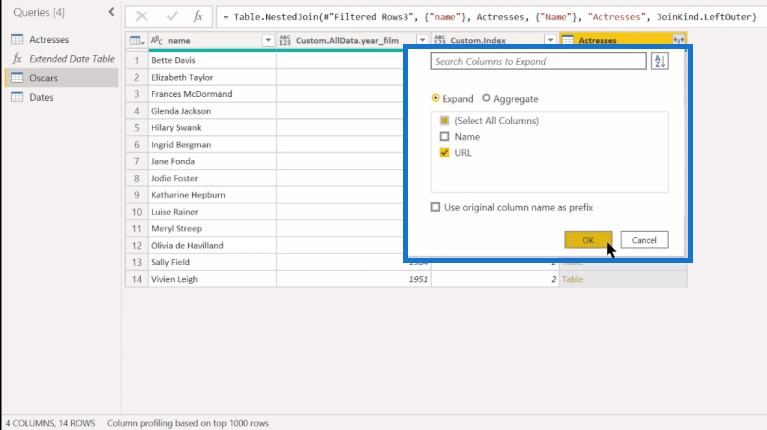
Task: Click the Search Columns to Expand field
Action: pyautogui.click(x=538, y=61)
